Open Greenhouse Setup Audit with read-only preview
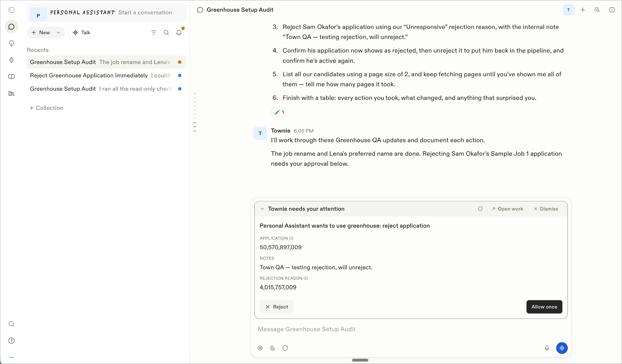 [106, 89]
